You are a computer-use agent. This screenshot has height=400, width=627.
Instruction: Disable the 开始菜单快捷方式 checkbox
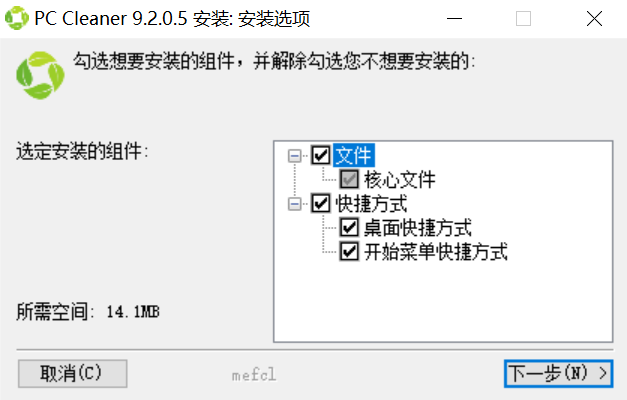click(349, 252)
